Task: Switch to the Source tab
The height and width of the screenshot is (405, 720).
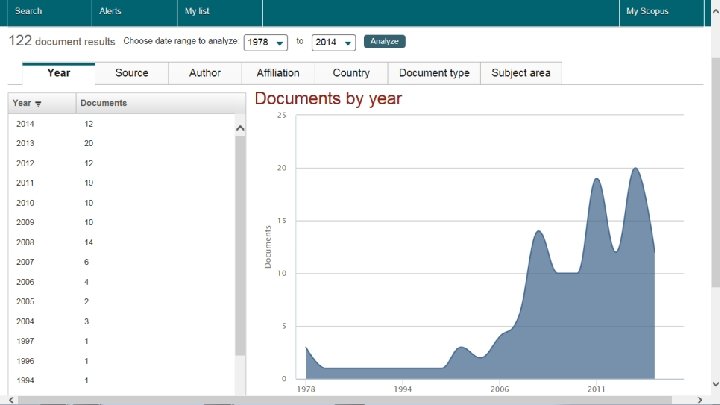Action: [x=132, y=73]
